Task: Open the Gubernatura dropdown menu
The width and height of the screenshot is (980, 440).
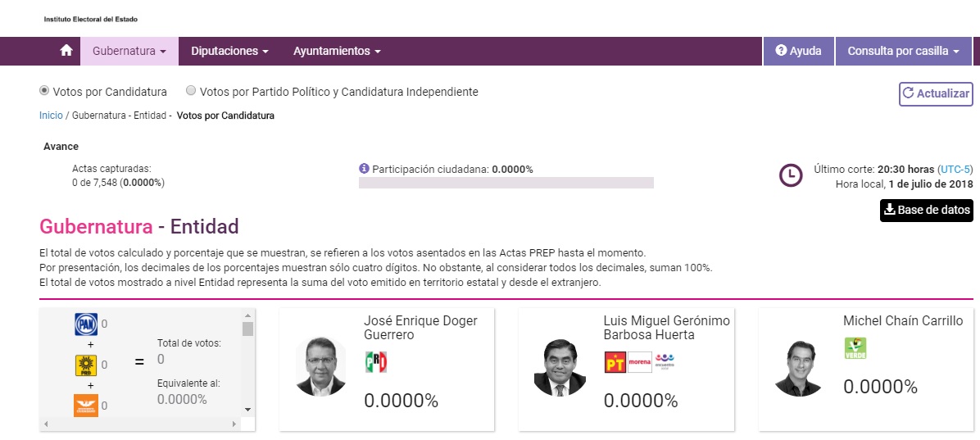Action: coord(129,51)
